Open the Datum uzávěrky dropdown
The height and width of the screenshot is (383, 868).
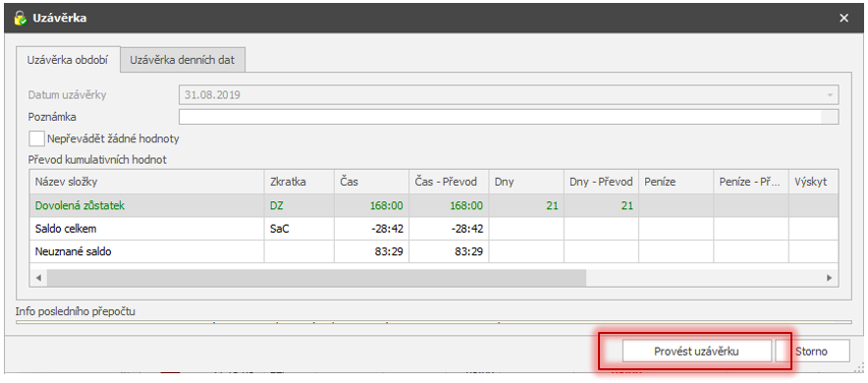(x=830, y=94)
